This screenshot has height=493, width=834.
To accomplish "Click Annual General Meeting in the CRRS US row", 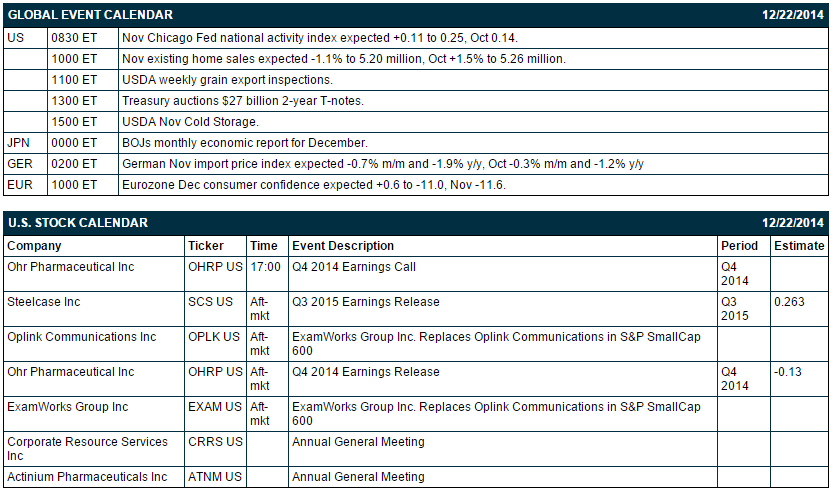I will coord(358,442).
